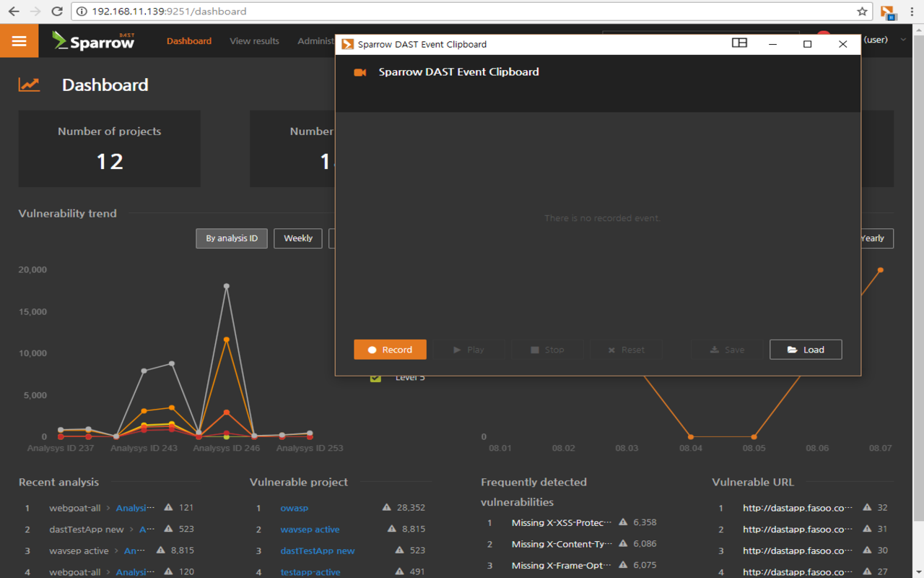Screen dimensions: 924x578
Task: Start recording with the Record button
Action: point(390,350)
